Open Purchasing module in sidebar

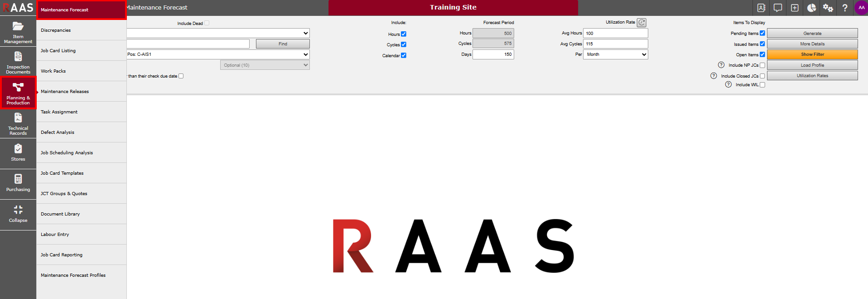tap(18, 184)
